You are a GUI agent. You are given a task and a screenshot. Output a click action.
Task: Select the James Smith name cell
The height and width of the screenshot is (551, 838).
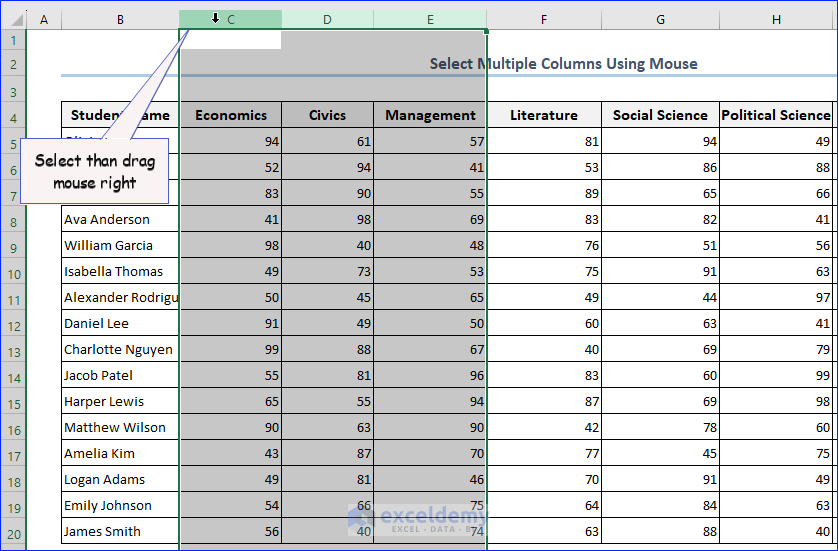pos(120,531)
